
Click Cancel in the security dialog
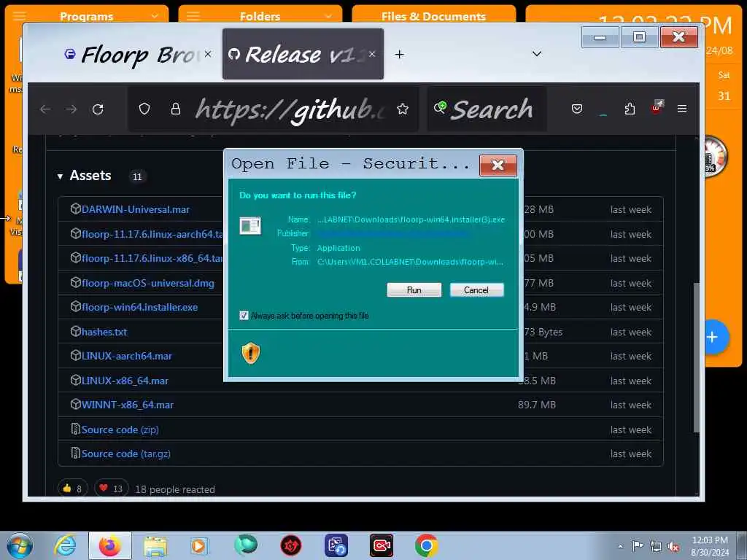pyautogui.click(x=476, y=290)
